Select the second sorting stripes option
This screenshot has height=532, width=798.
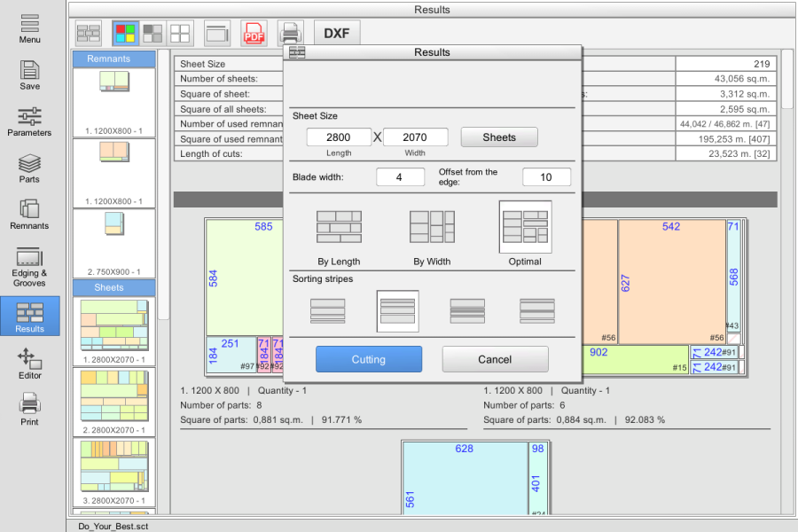click(397, 311)
